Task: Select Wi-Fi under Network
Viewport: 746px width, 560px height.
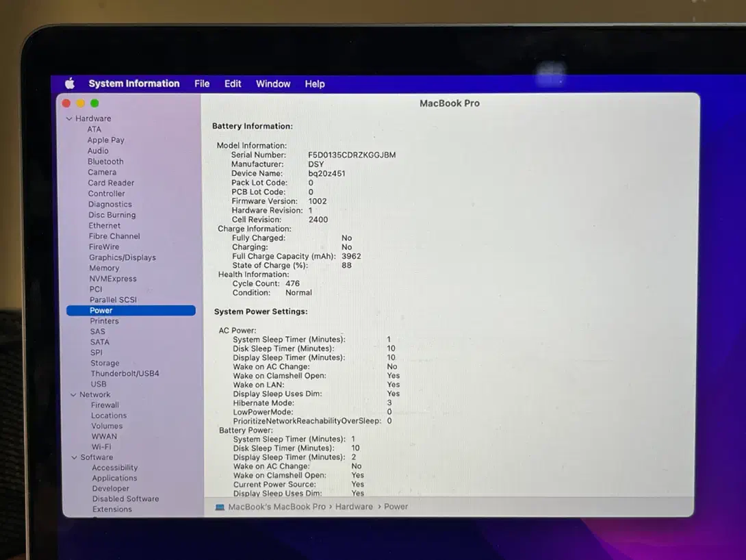Action: click(x=101, y=447)
